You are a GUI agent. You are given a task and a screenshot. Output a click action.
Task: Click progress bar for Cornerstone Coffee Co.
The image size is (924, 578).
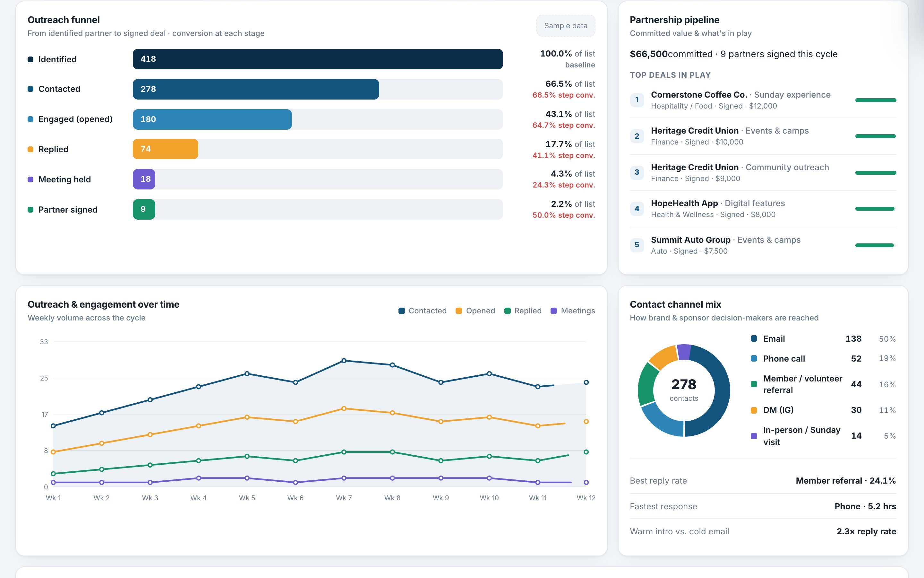point(876,100)
